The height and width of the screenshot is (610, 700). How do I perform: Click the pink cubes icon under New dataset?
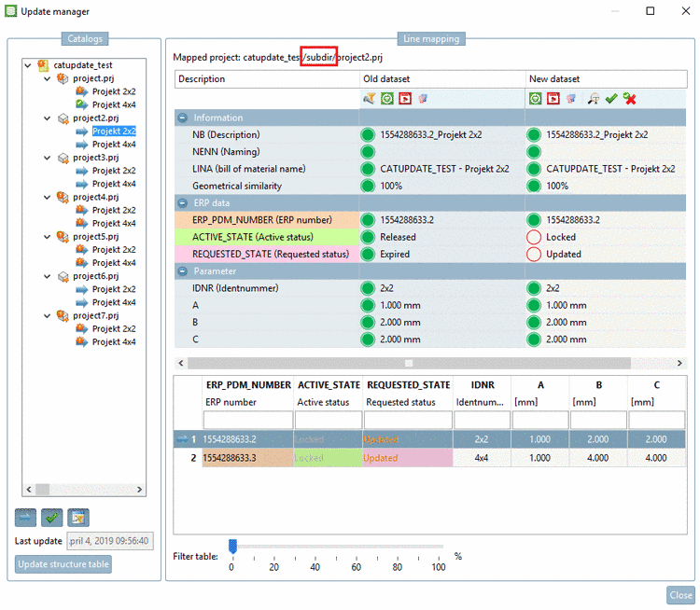(571, 99)
